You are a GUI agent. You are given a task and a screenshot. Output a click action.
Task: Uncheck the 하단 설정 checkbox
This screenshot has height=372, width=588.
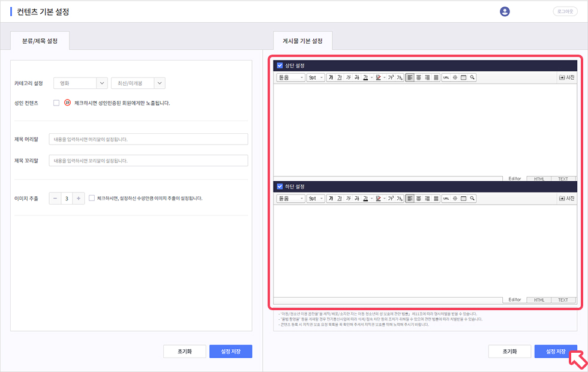pos(280,186)
